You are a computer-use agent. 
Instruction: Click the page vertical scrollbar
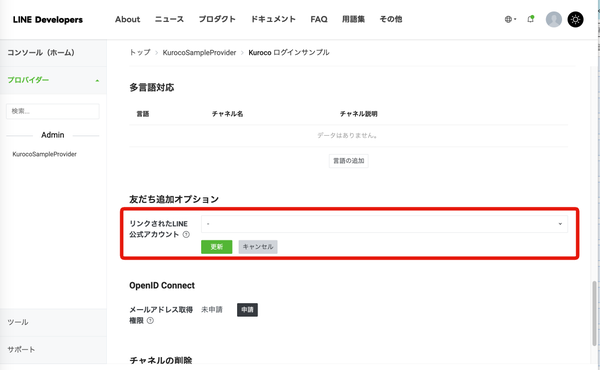[x=594, y=313]
